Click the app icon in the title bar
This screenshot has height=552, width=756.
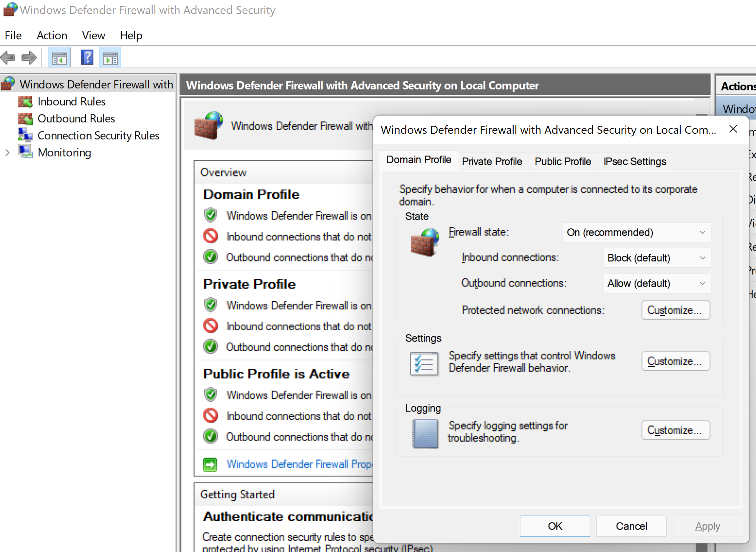click(10, 9)
